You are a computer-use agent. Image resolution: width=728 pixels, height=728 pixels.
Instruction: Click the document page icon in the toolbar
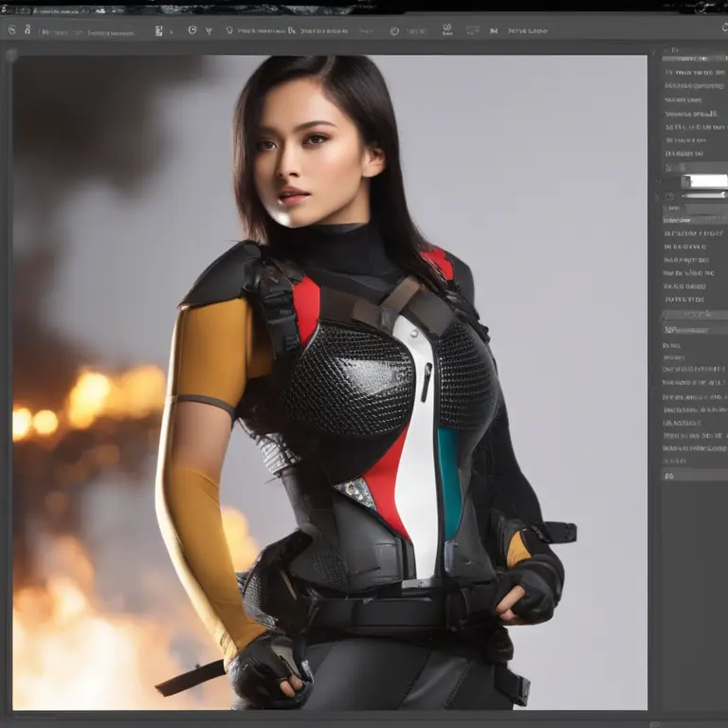pos(159,31)
